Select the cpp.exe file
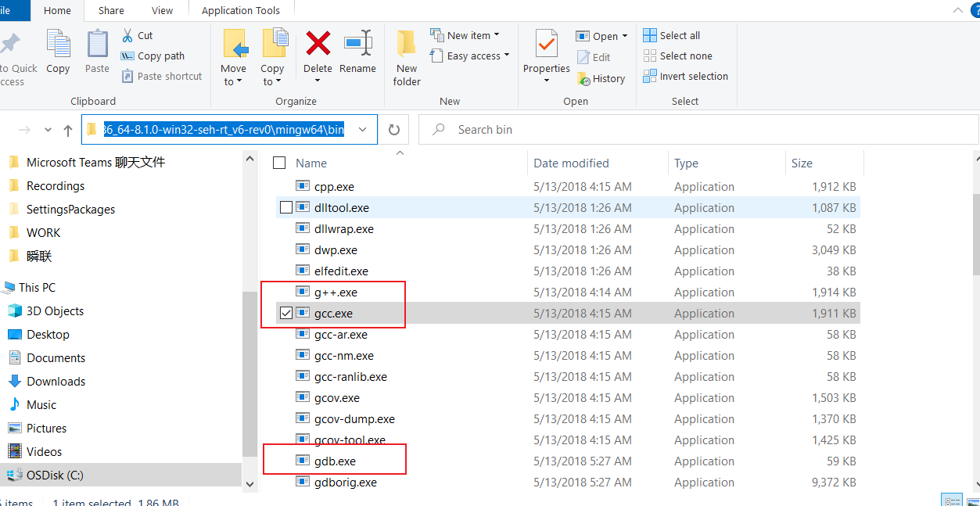This screenshot has height=506, width=980. click(334, 186)
